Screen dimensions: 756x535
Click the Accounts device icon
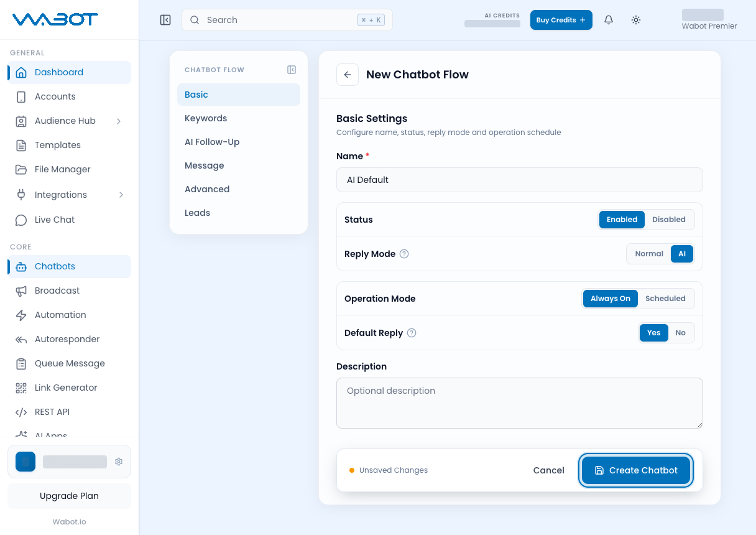[x=21, y=96]
